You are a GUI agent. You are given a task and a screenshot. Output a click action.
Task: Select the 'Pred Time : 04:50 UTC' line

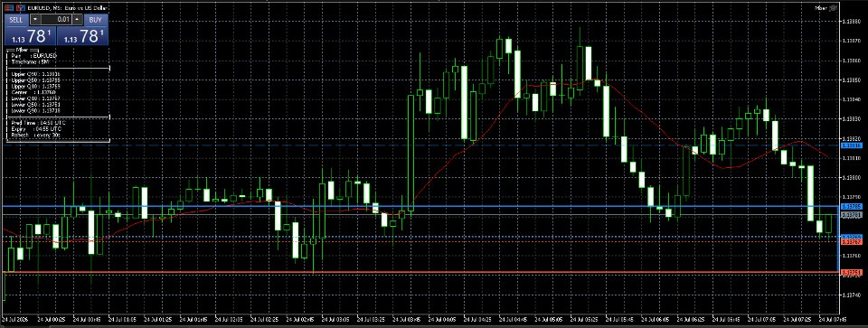pos(38,123)
